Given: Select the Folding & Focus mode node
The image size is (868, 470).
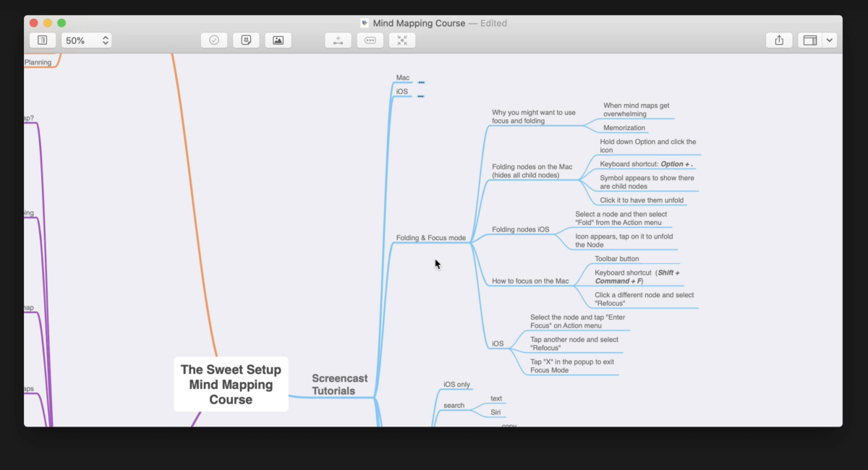Looking at the screenshot, I should tap(431, 237).
